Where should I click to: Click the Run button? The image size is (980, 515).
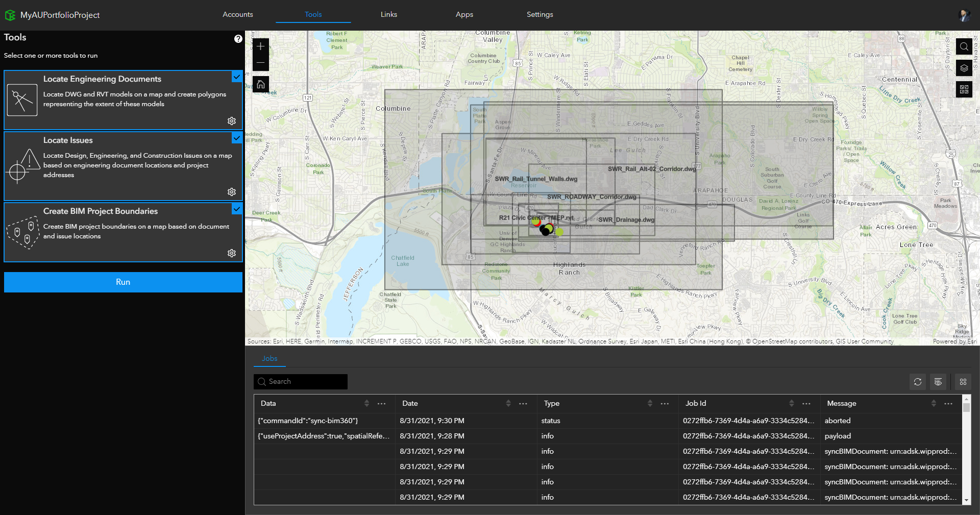(123, 282)
